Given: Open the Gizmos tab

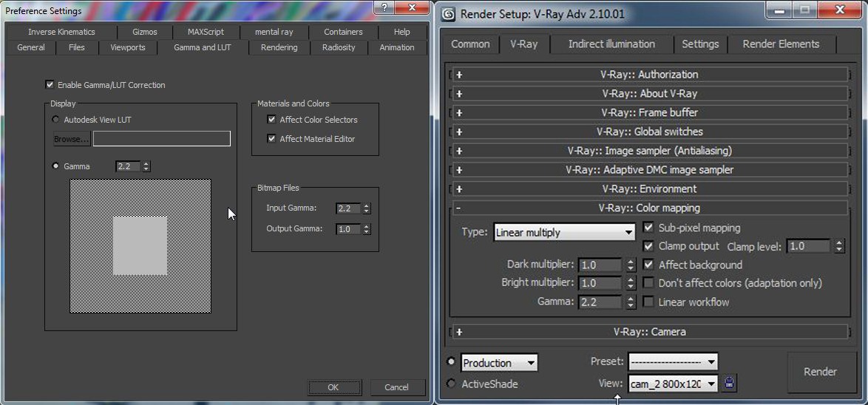Looking at the screenshot, I should coord(145,32).
